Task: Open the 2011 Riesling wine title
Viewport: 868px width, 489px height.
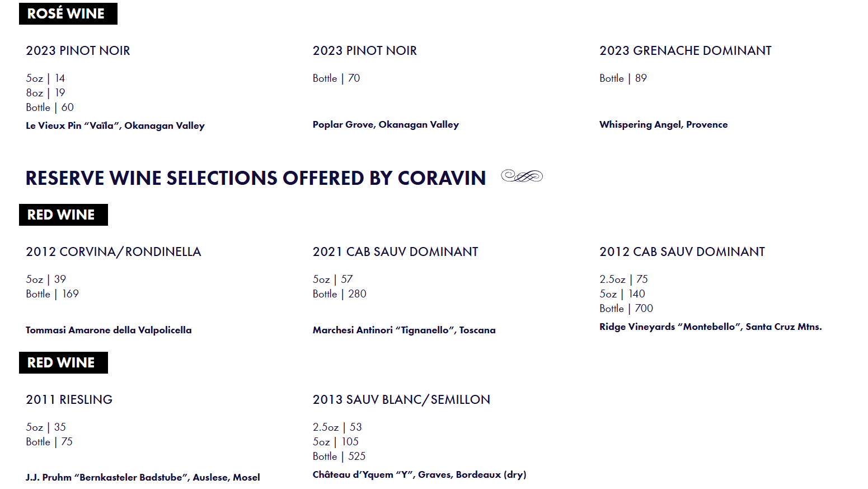Action: coord(69,400)
